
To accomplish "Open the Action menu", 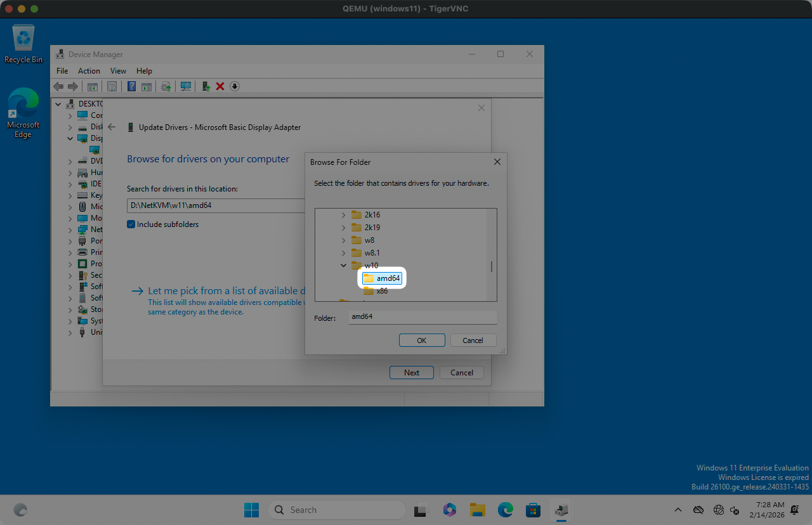I will 89,71.
